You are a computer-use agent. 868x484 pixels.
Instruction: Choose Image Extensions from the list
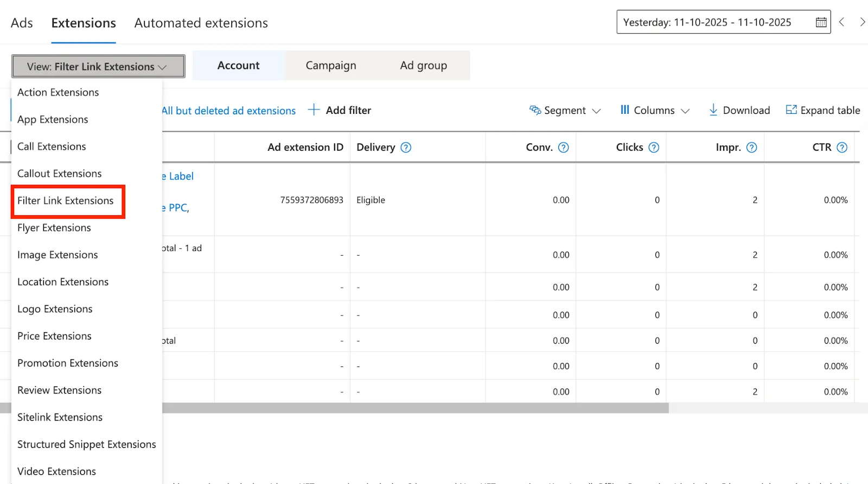tap(87, 255)
